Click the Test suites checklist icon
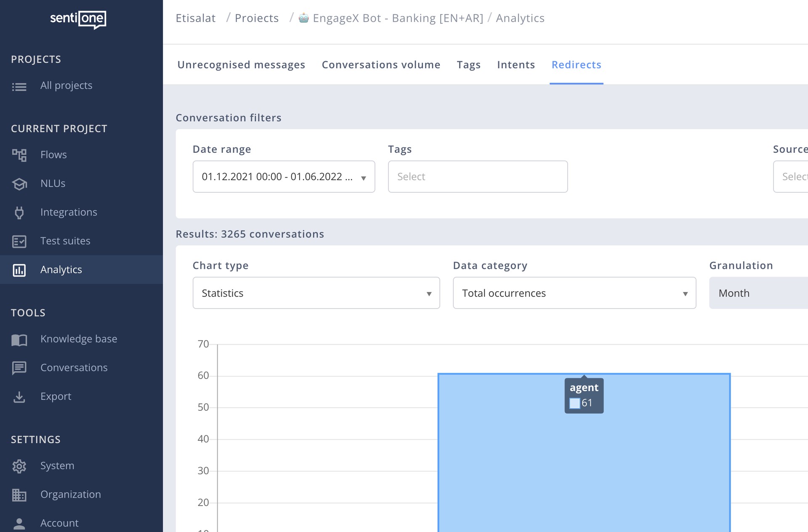This screenshot has width=808, height=532. [x=19, y=241]
